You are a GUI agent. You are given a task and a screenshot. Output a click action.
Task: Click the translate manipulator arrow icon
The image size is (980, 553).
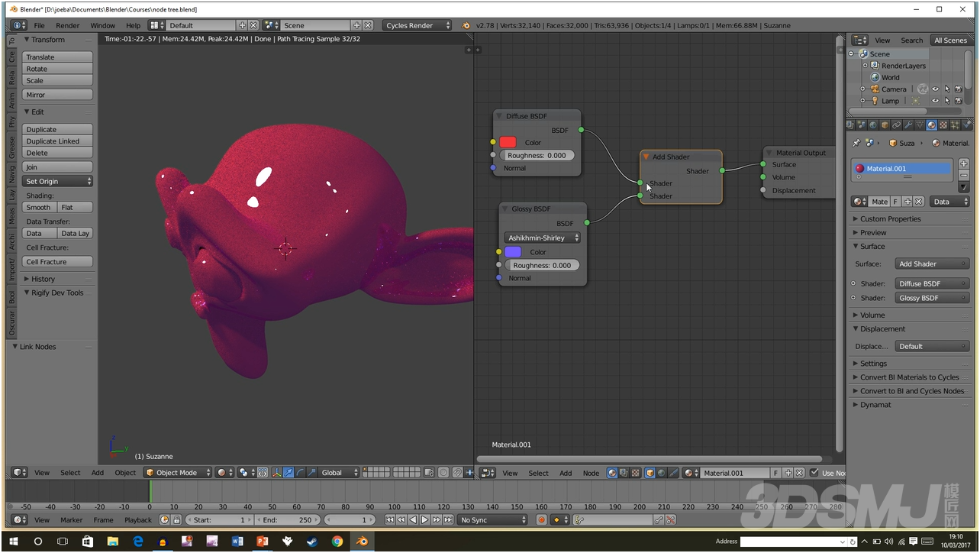click(289, 473)
